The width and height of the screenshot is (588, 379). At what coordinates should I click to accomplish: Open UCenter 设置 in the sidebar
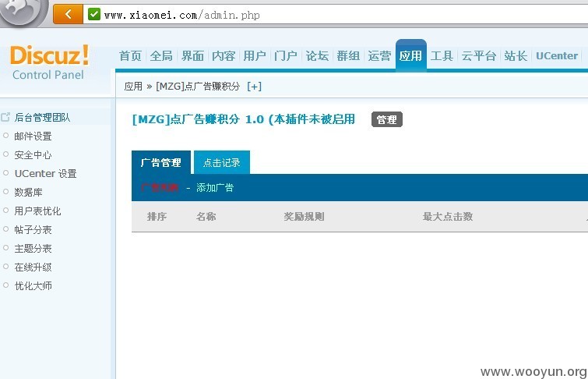(x=45, y=174)
